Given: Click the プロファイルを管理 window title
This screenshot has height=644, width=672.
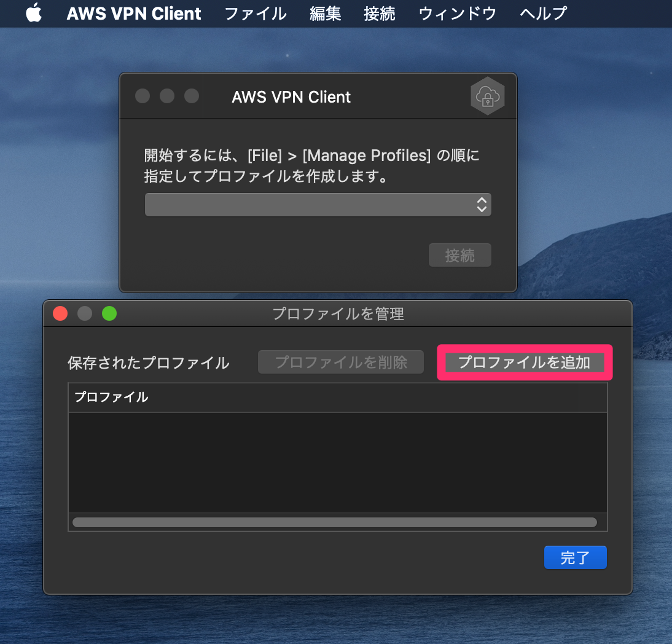Looking at the screenshot, I should [x=338, y=314].
